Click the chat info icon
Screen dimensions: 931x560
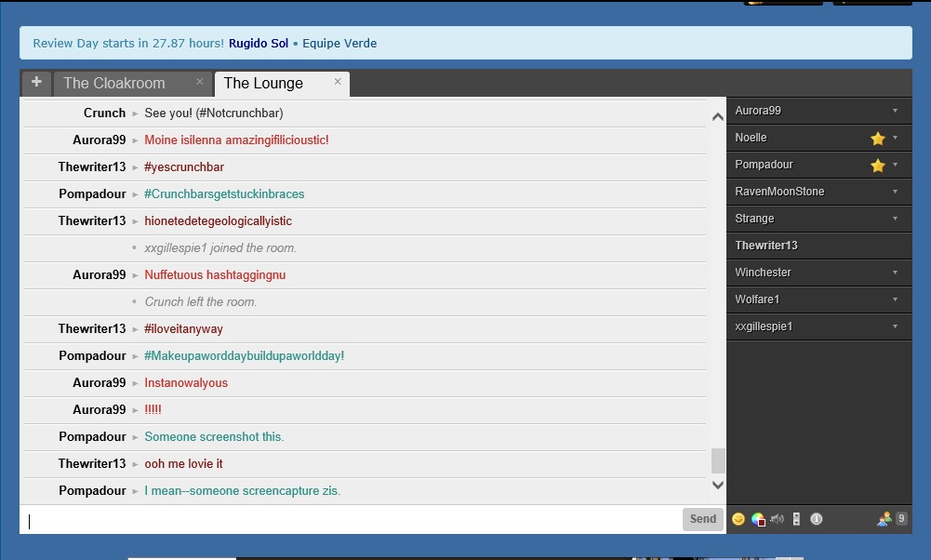817,519
